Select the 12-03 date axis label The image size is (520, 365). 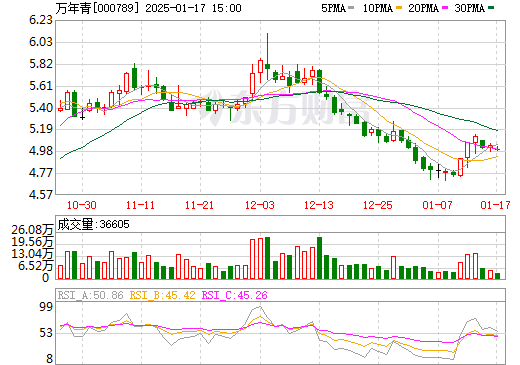260,205
